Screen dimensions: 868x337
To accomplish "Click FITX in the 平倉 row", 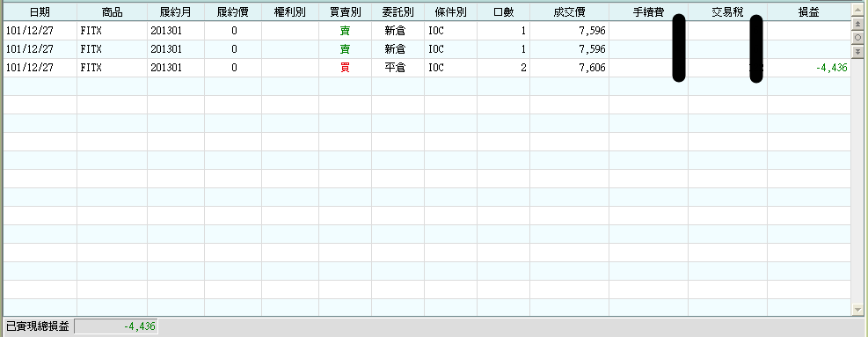I will pos(113,68).
